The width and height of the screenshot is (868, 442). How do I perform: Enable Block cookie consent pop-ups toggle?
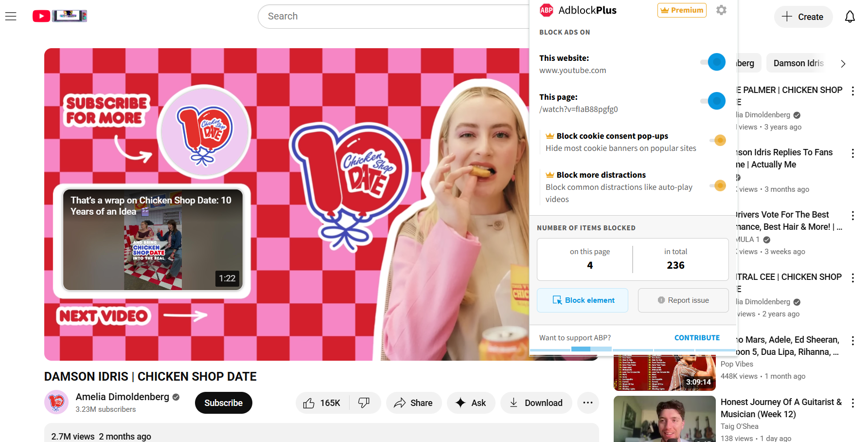pyautogui.click(x=718, y=141)
